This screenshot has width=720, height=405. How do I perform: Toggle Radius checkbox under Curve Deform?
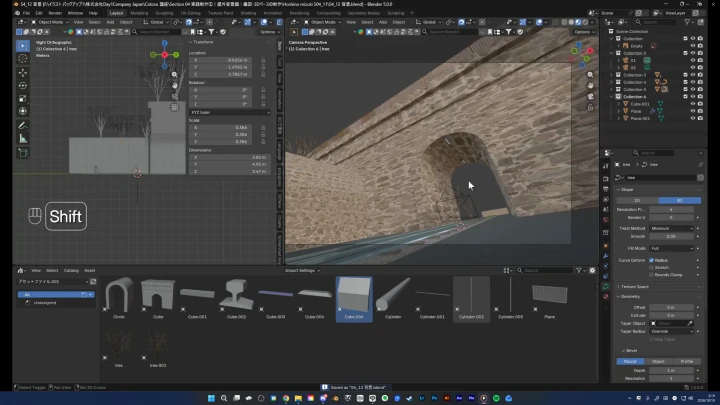(x=652, y=260)
